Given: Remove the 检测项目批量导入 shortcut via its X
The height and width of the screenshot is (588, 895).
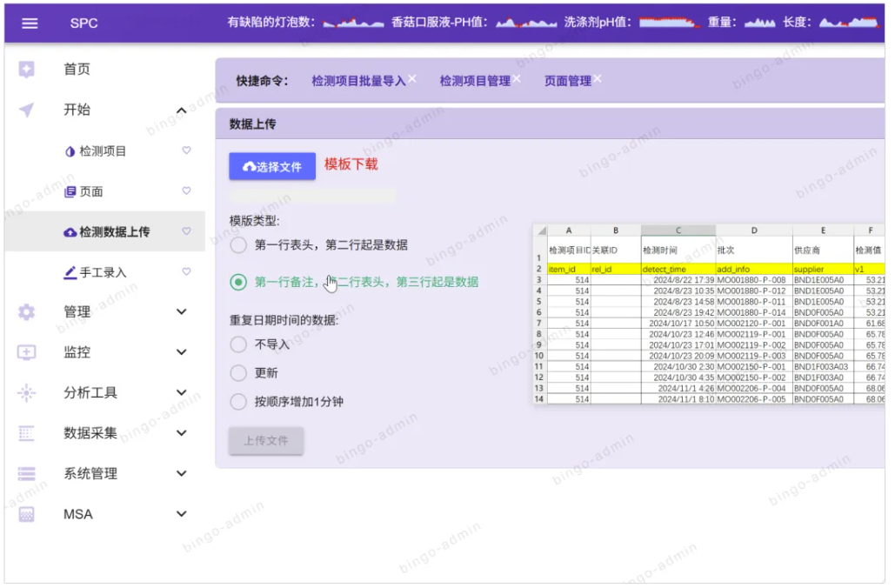Looking at the screenshot, I should point(412,78).
